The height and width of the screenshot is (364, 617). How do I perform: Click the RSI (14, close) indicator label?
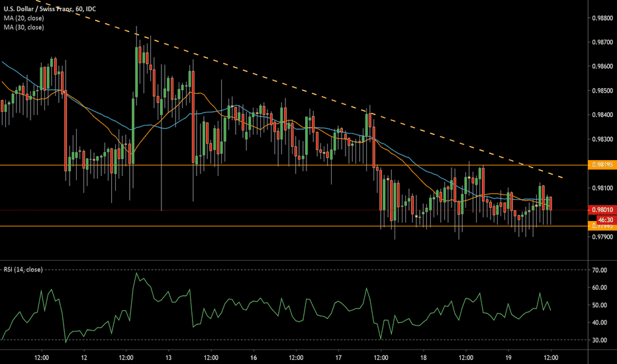pyautogui.click(x=26, y=269)
